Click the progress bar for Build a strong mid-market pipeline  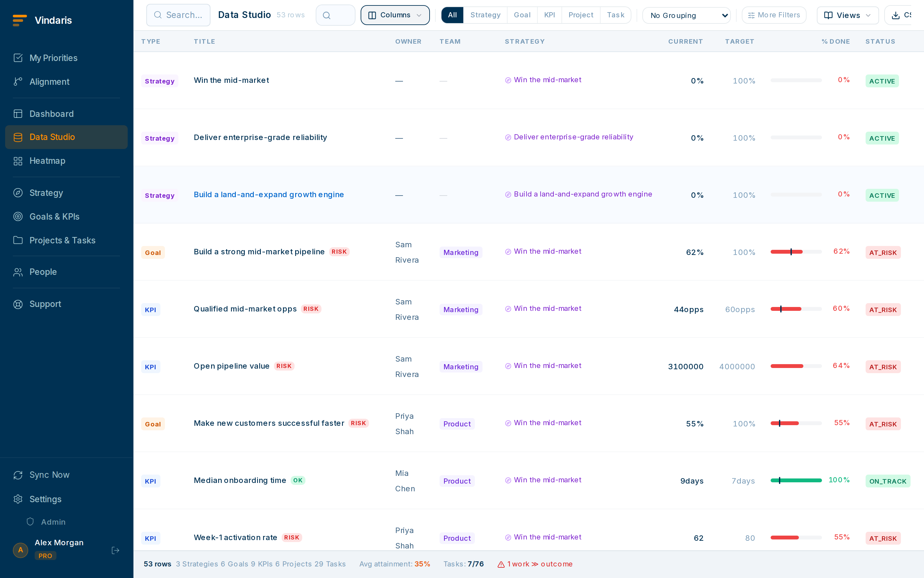pos(796,251)
